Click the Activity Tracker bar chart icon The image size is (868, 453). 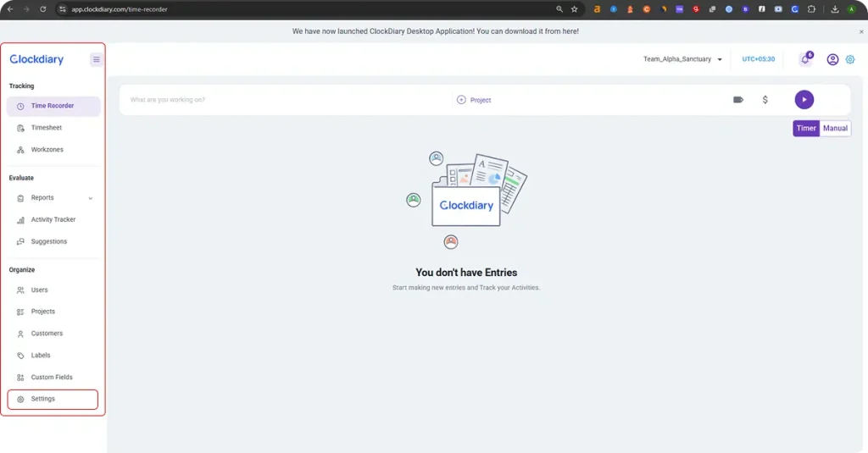[x=20, y=220]
